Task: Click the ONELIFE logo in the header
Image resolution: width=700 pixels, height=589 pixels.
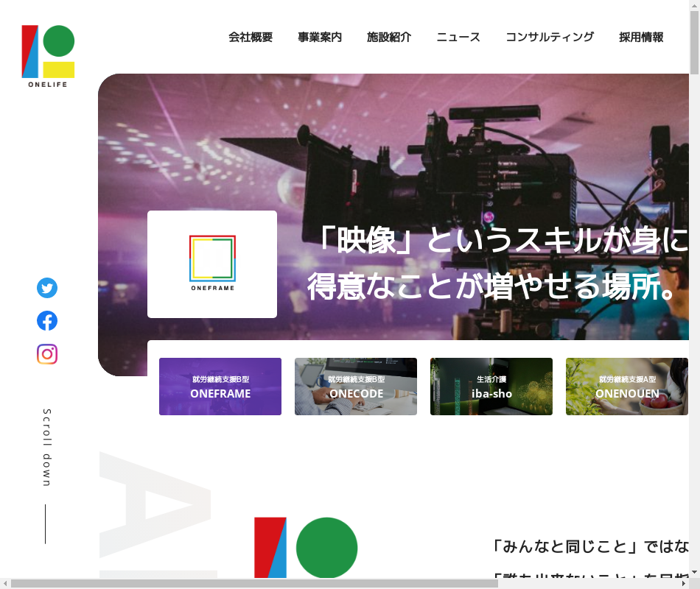Action: click(48, 57)
